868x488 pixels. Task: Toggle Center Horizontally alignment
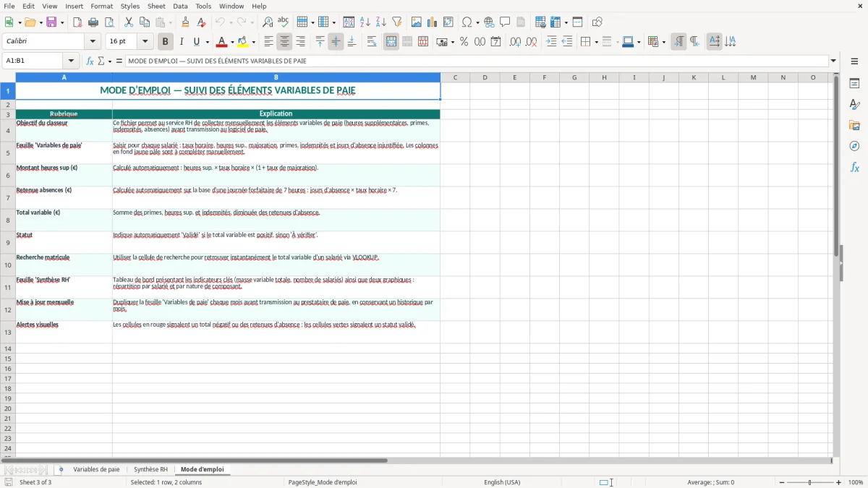pyautogui.click(x=285, y=42)
